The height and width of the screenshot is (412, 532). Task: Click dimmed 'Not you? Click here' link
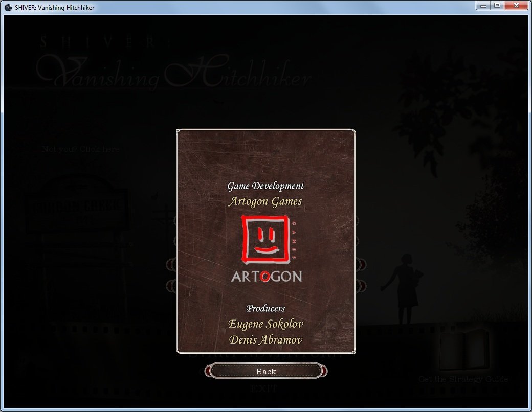click(x=81, y=149)
